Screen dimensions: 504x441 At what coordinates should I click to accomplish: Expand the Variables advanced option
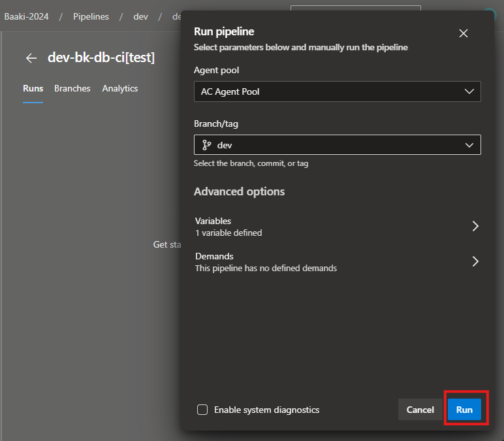337,227
